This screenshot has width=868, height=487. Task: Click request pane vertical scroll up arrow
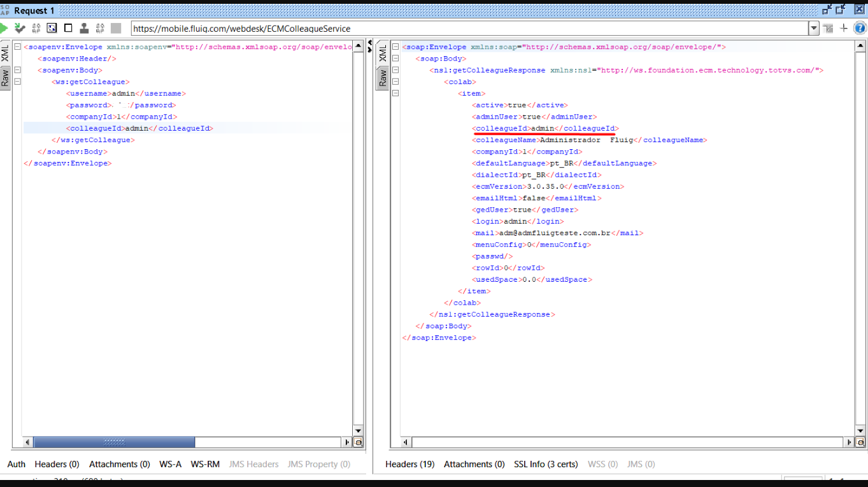click(x=358, y=47)
